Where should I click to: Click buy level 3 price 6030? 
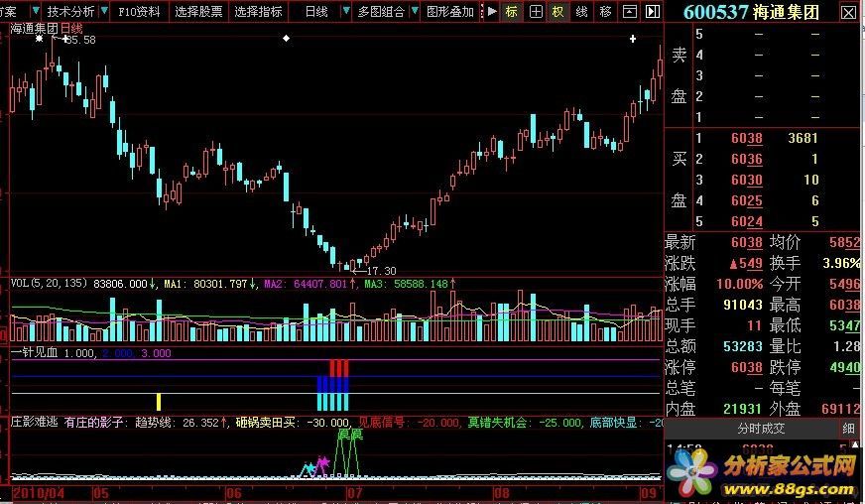pyautogui.click(x=746, y=180)
